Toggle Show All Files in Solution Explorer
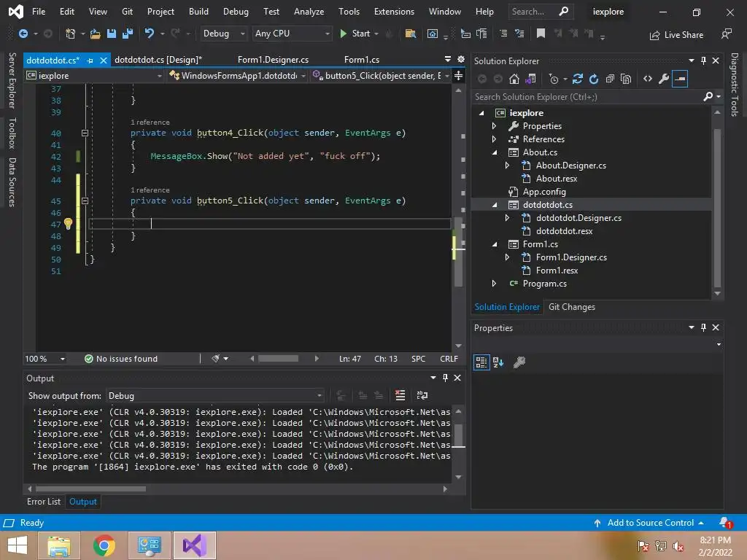 626,79
